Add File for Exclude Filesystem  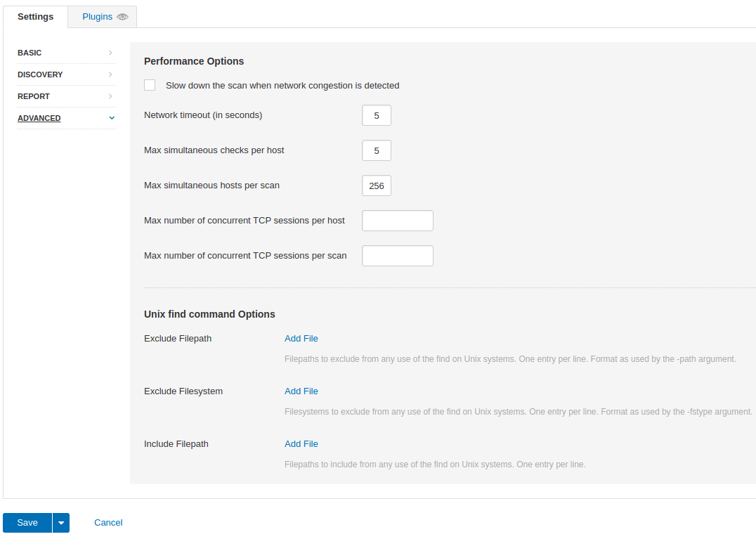(x=301, y=391)
